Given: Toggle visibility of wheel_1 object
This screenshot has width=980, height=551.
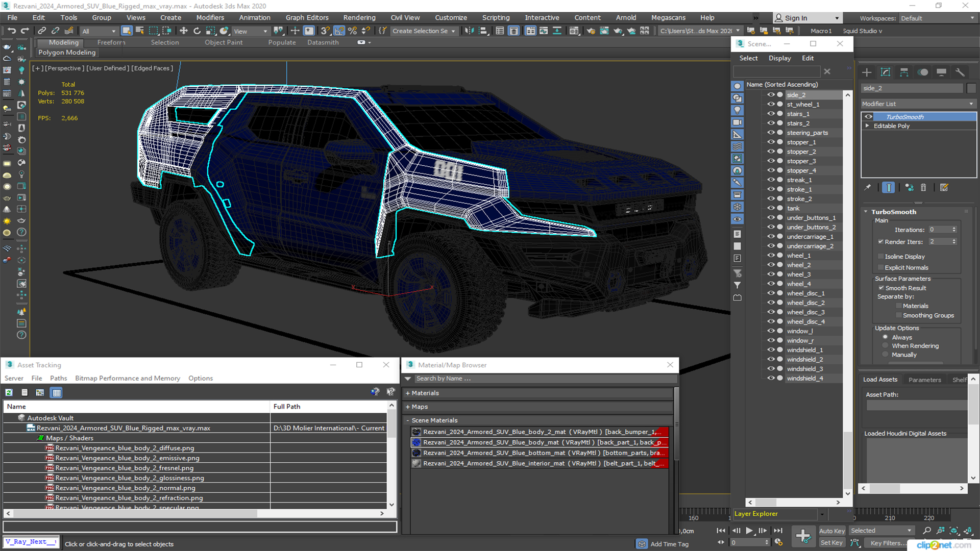Looking at the screenshot, I should pos(771,256).
